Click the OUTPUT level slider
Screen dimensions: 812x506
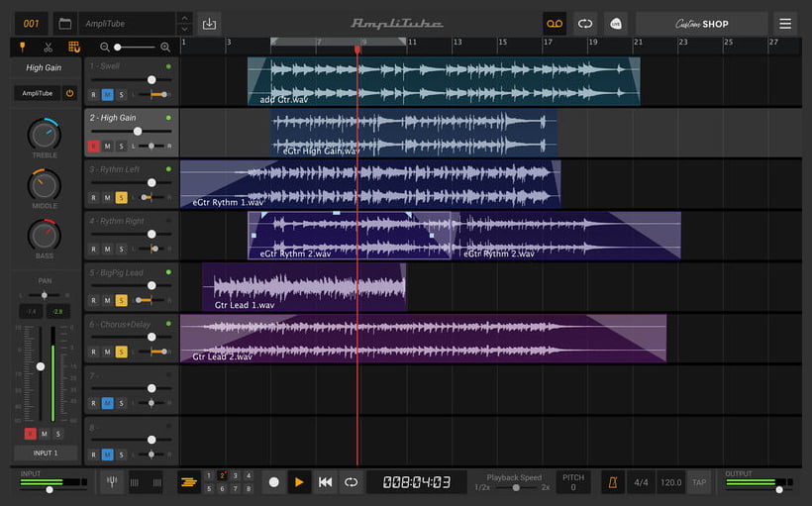pos(759,489)
